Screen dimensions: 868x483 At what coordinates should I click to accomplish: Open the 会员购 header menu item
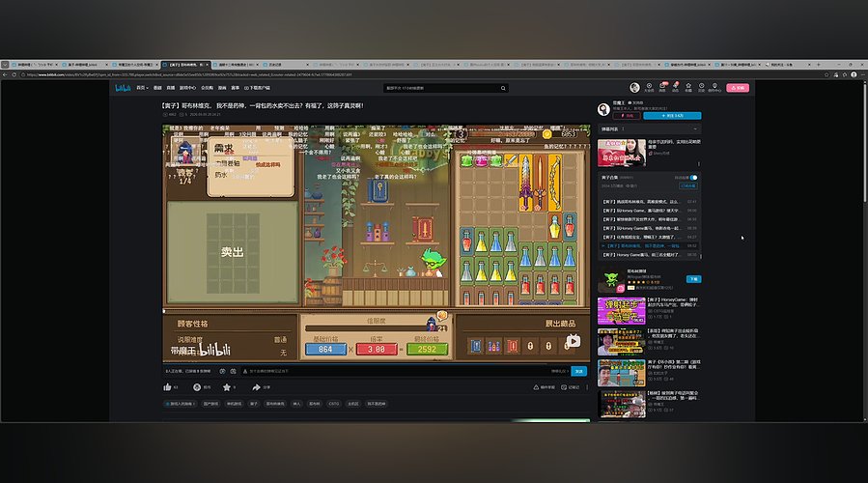click(207, 88)
